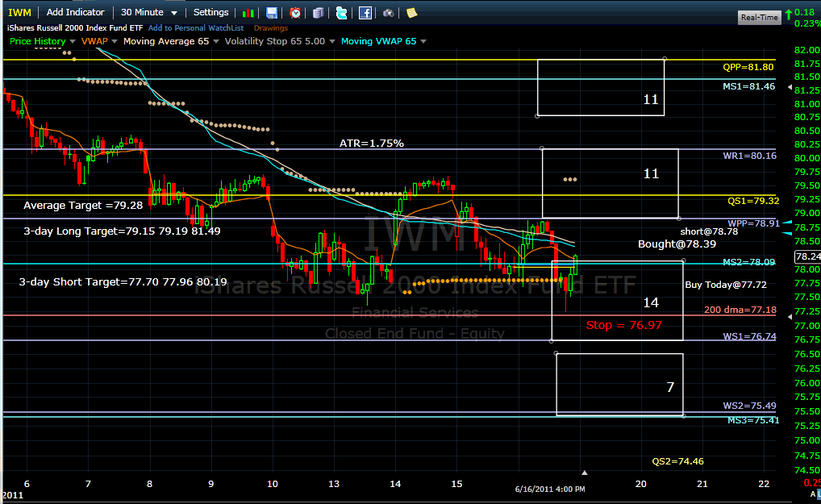
Task: Open the chart style bars icon
Action: (248, 13)
